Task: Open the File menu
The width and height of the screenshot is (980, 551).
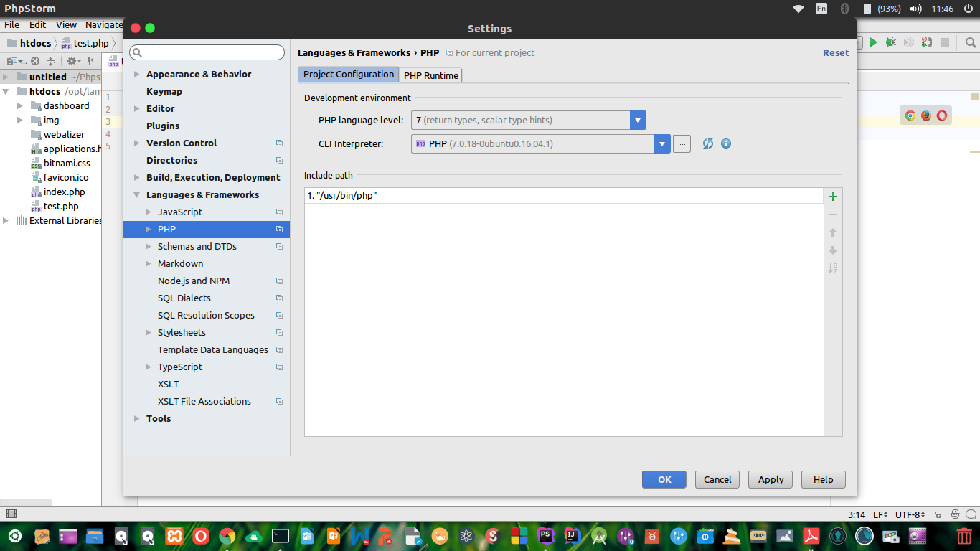Action: [11, 24]
